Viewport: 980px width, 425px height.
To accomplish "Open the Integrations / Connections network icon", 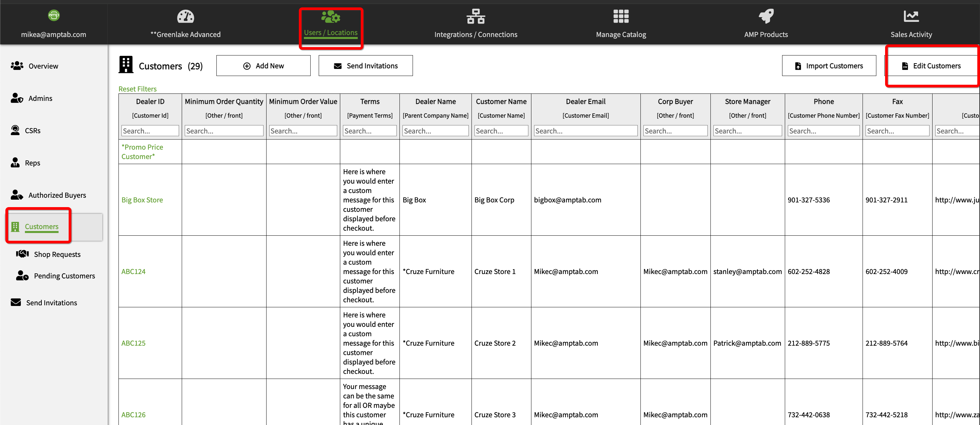I will [476, 17].
